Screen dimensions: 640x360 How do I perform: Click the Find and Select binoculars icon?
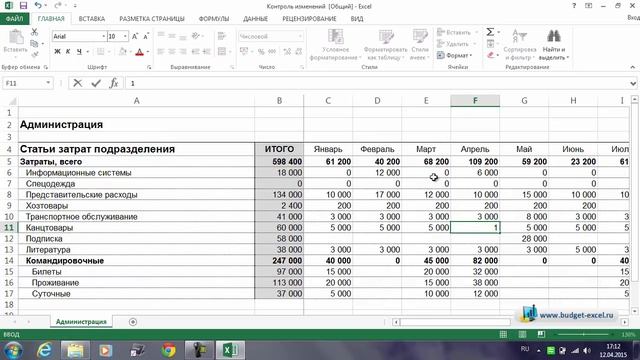click(553, 36)
